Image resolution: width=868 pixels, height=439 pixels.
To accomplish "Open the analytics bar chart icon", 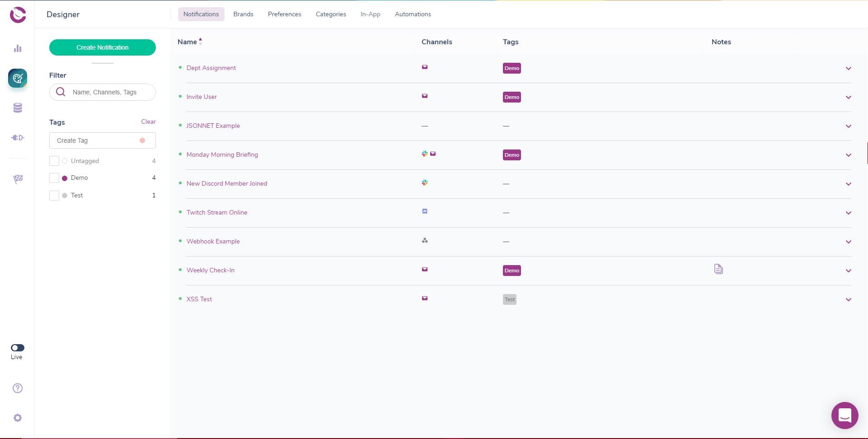I will (18, 49).
